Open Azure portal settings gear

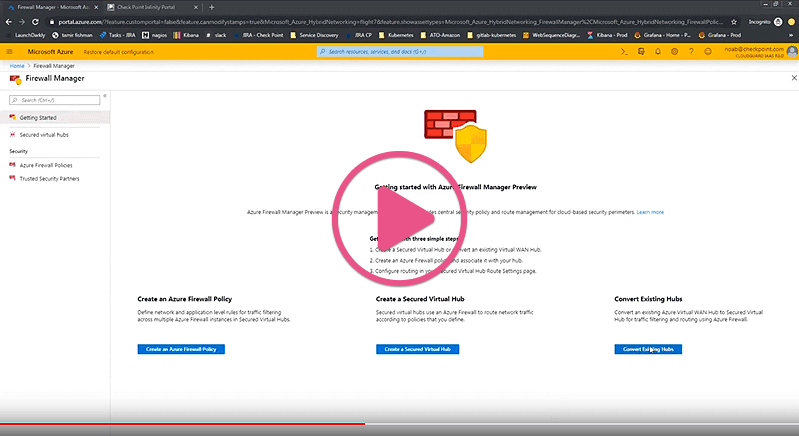674,51
